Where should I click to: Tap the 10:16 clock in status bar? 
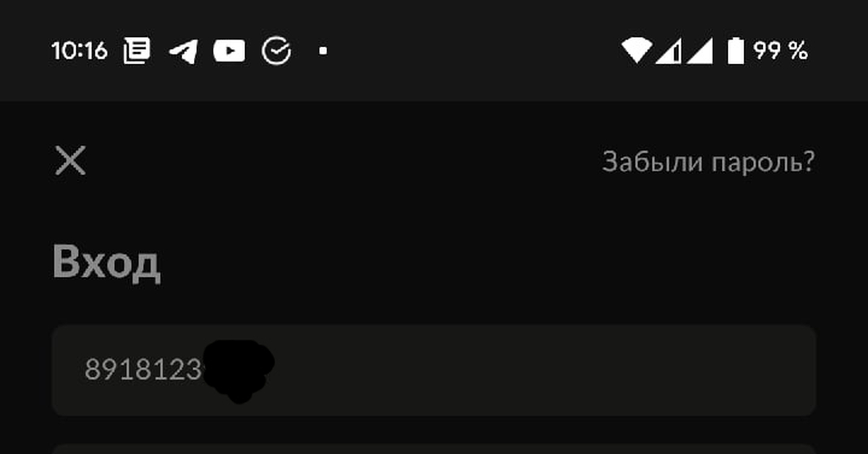point(80,51)
